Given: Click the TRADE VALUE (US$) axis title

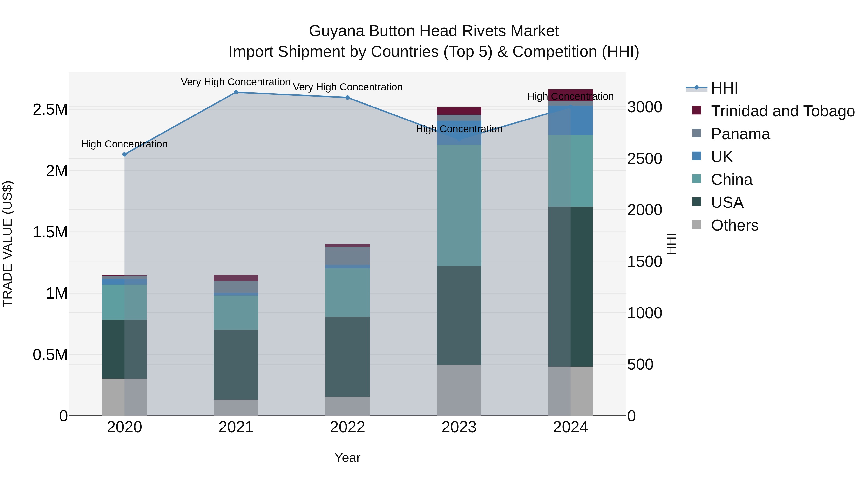Looking at the screenshot, I should tap(7, 244).
